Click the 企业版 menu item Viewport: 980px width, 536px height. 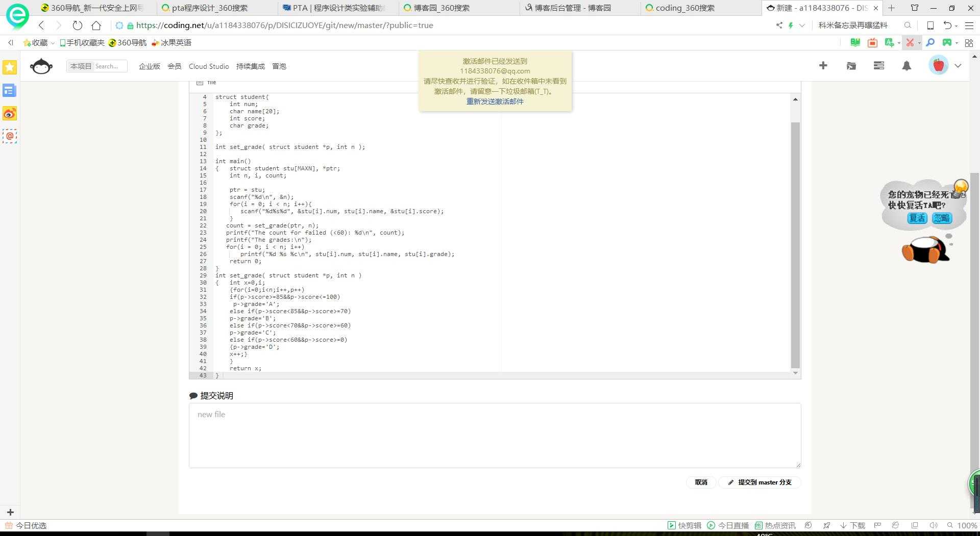tap(150, 66)
